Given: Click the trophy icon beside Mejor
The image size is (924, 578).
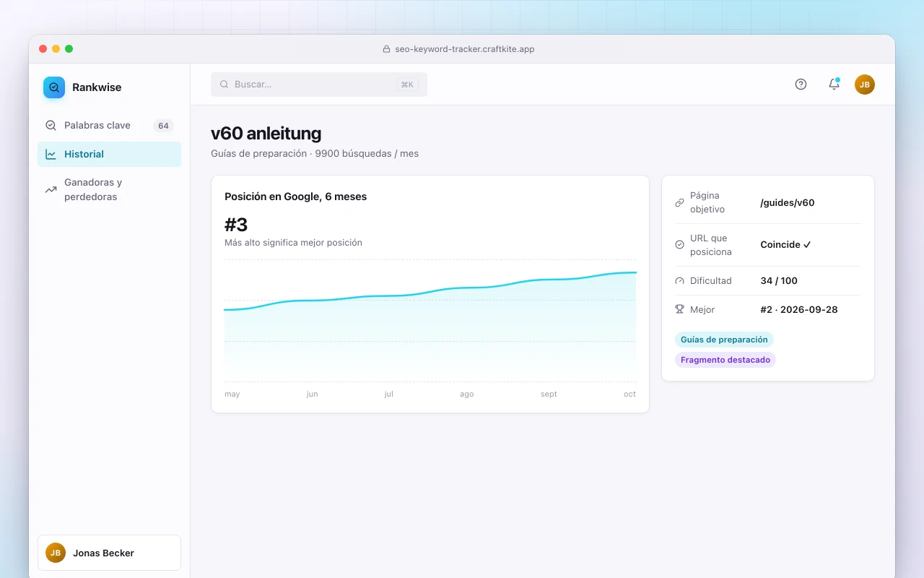Looking at the screenshot, I should click(679, 309).
